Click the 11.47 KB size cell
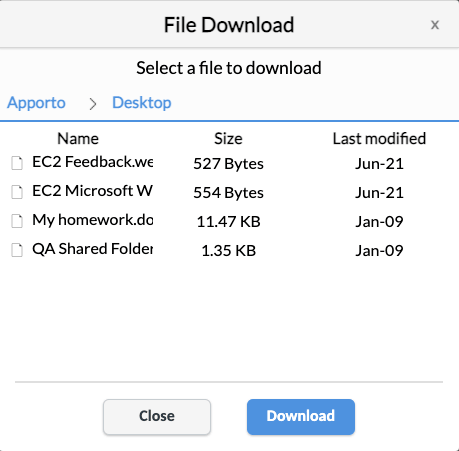The image size is (459, 451). tap(229, 222)
